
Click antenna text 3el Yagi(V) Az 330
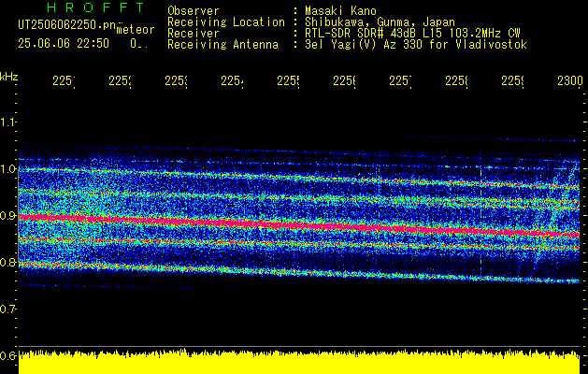coord(365,45)
